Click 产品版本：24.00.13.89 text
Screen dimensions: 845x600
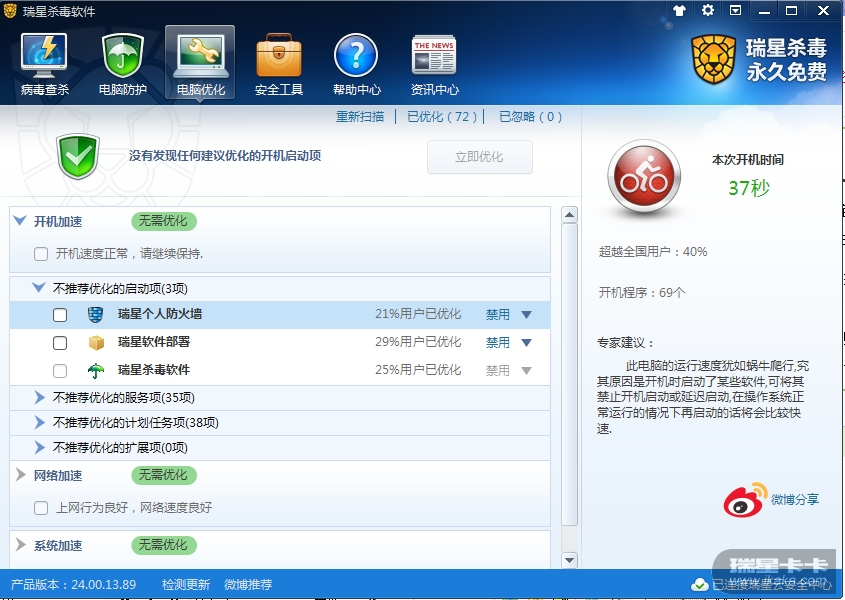[x=73, y=584]
